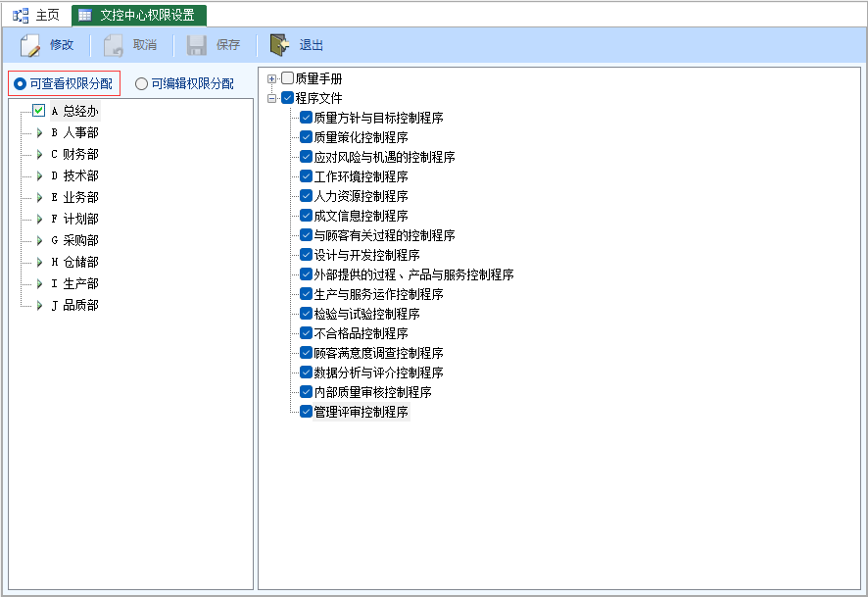This screenshot has height=597, width=868.
Task: Uncheck 检验与试验控制程序 checkbox
Action: tap(306, 314)
